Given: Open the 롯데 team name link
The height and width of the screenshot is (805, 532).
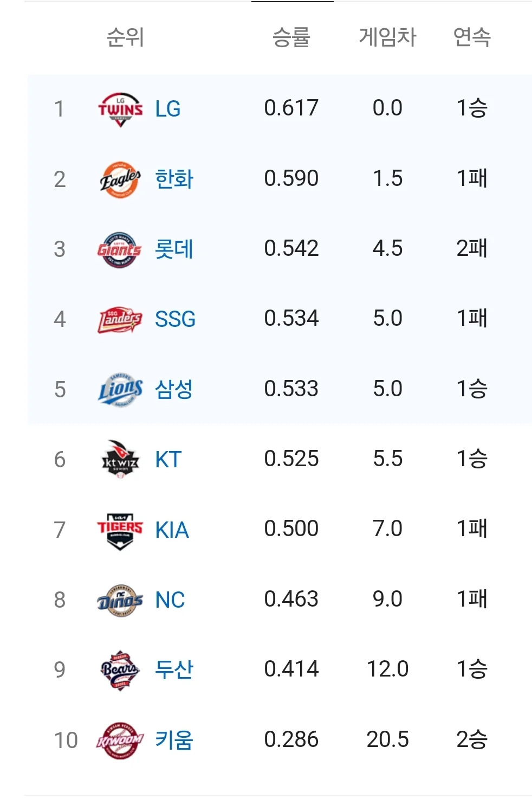Looking at the screenshot, I should click(174, 249).
